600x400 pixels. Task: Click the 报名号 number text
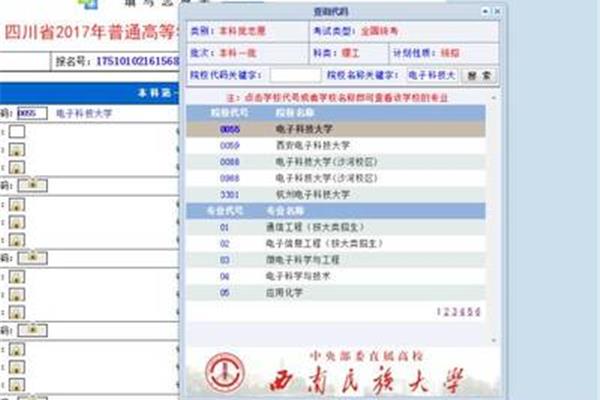click(x=137, y=61)
